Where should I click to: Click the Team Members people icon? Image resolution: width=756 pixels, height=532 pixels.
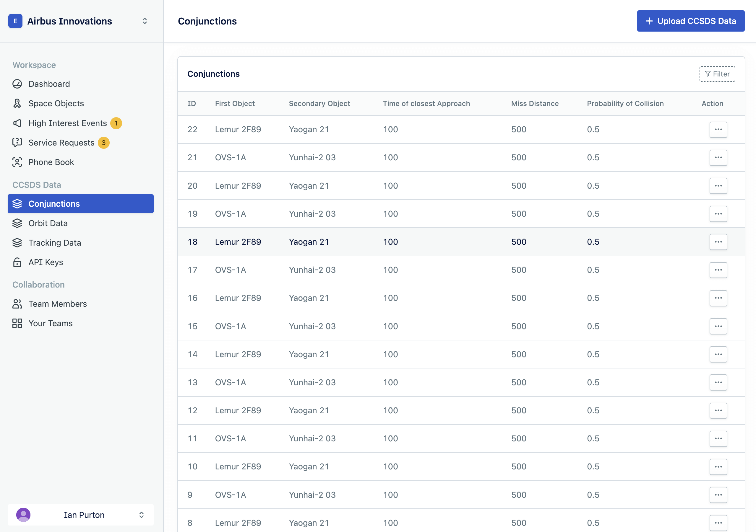[17, 304]
